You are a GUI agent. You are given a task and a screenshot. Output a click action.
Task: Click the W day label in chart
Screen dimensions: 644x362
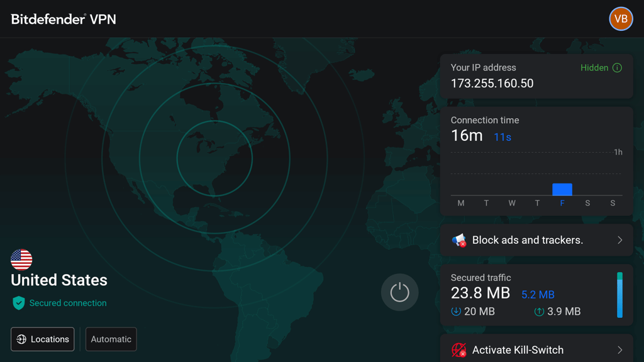512,203
